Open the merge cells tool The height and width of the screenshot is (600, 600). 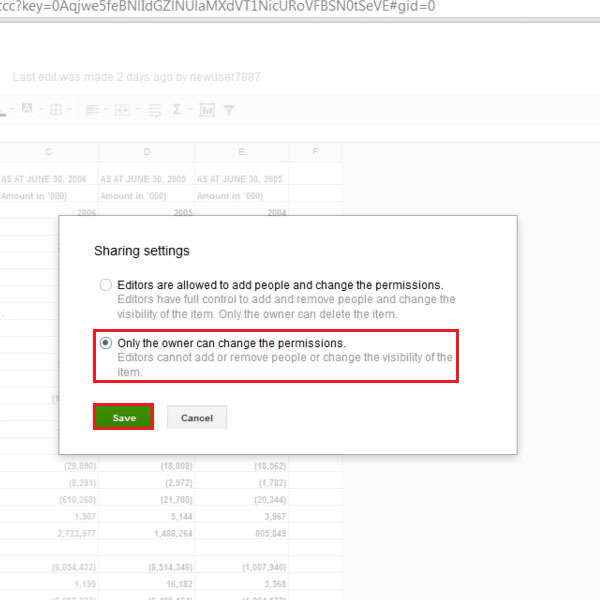(122, 110)
